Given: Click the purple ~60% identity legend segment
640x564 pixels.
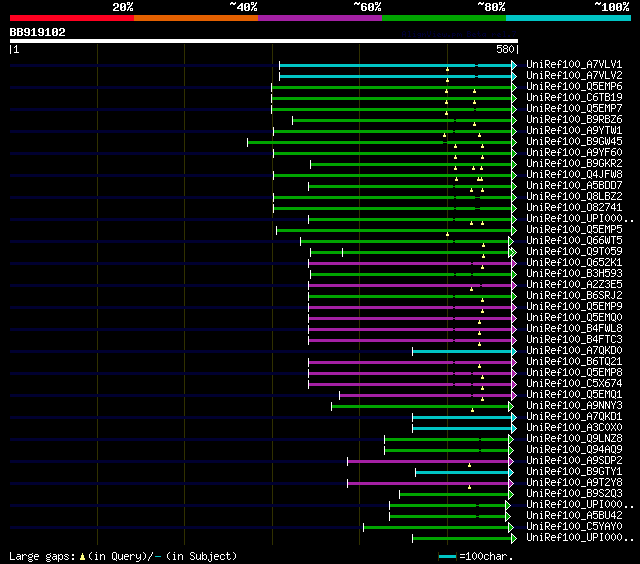Looking at the screenshot, I should pos(320,18).
